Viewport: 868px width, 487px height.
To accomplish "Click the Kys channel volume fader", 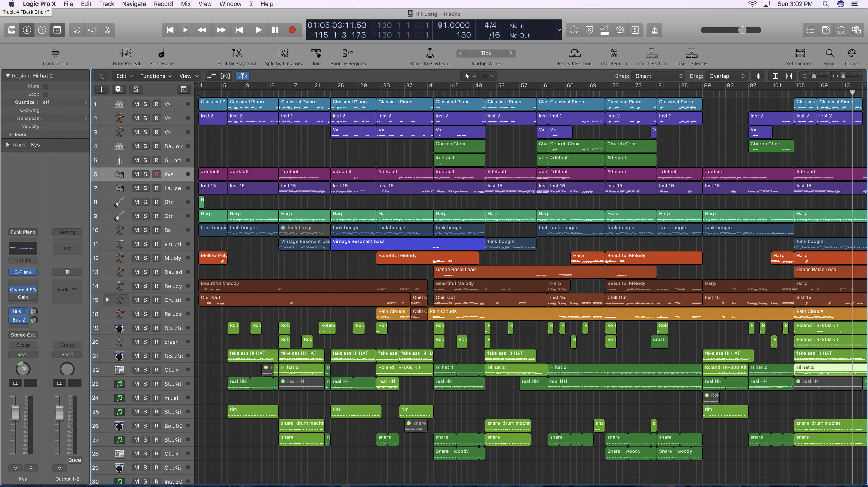I will click(x=15, y=412).
